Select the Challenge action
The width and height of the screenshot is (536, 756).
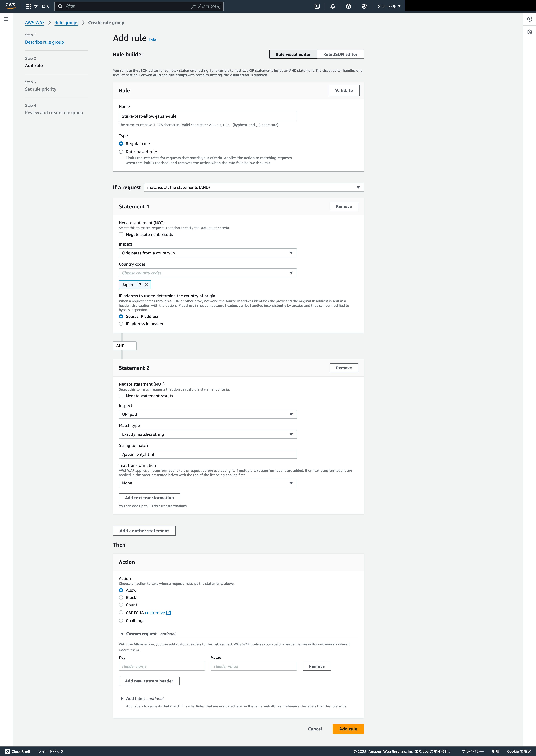(x=121, y=621)
